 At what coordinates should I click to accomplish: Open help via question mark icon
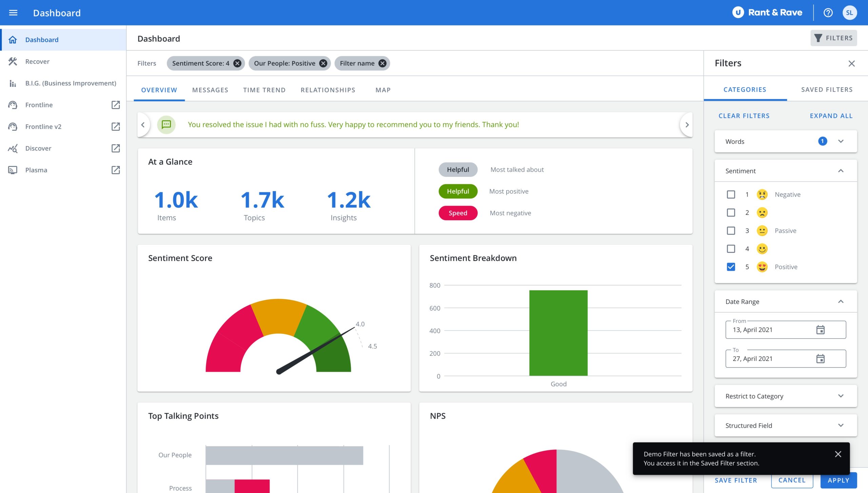pyautogui.click(x=828, y=13)
